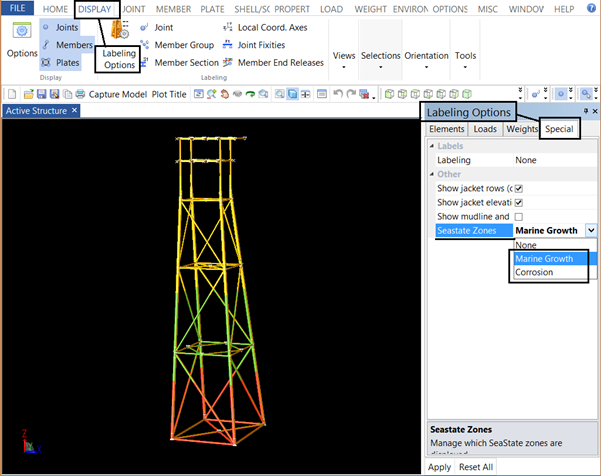
Task: Open the Seastate Zones dropdown arrow
Action: coord(591,230)
